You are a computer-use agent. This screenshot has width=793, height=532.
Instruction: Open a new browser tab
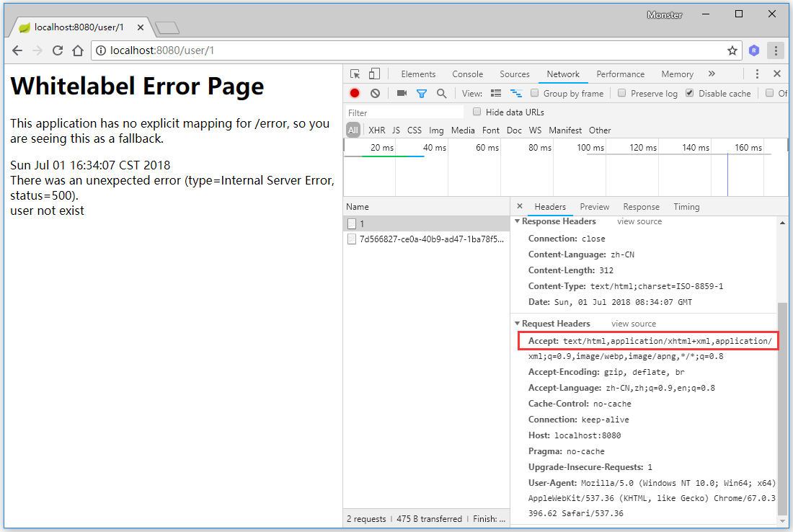[x=167, y=28]
